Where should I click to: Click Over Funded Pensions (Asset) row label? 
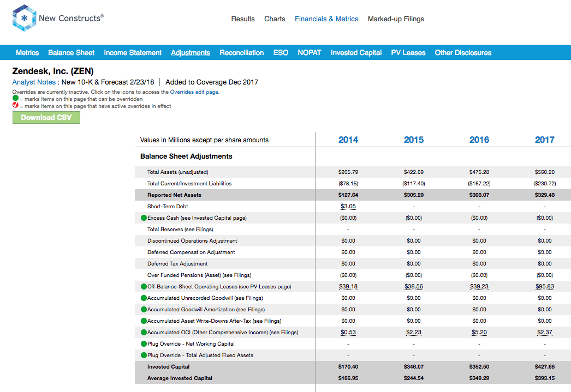199,275
